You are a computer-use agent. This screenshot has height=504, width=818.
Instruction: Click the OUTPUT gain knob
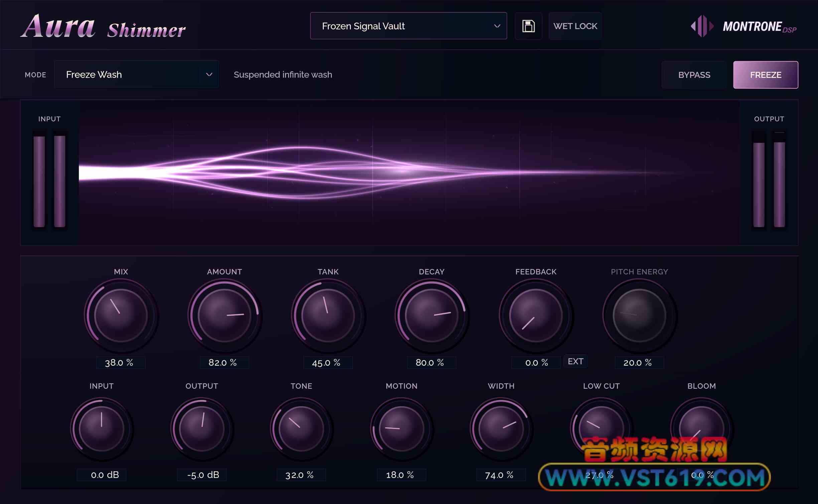pyautogui.click(x=201, y=429)
